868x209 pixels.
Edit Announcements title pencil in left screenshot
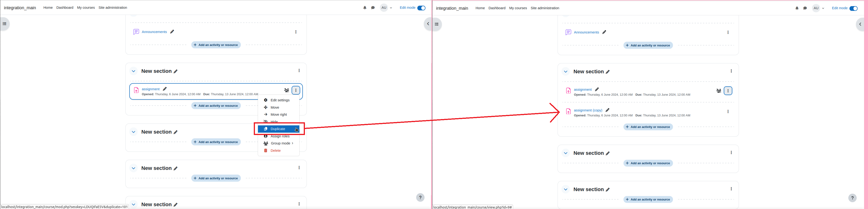pos(172,32)
